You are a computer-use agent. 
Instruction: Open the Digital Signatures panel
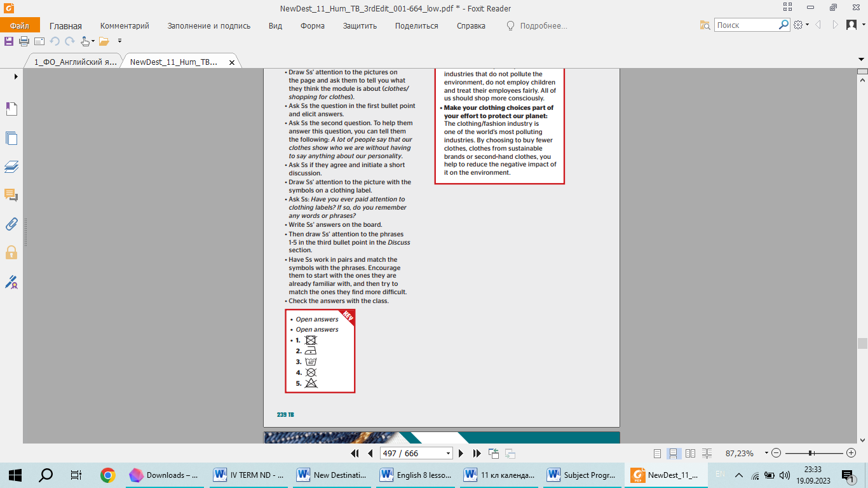pyautogui.click(x=11, y=281)
